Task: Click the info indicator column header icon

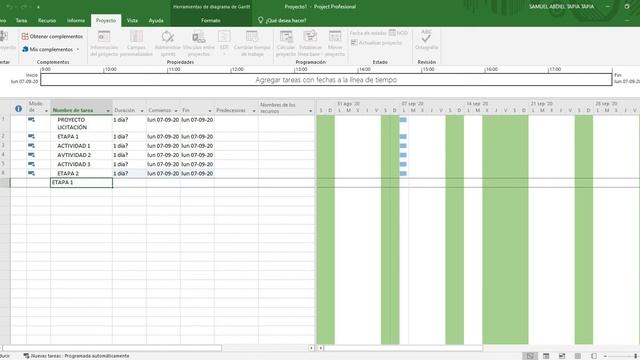Action: (18, 109)
